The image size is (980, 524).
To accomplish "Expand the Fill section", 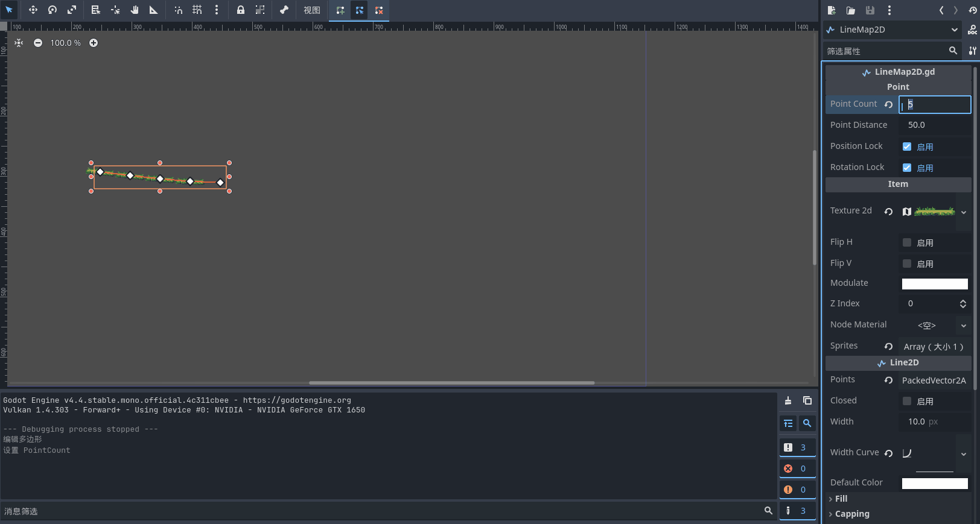I will (841, 499).
